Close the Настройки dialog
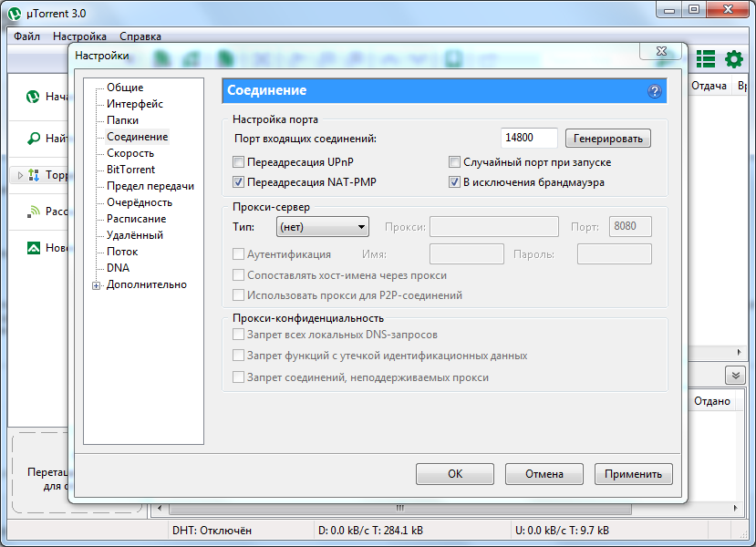Viewport: 756px width, 547px height. tap(662, 51)
